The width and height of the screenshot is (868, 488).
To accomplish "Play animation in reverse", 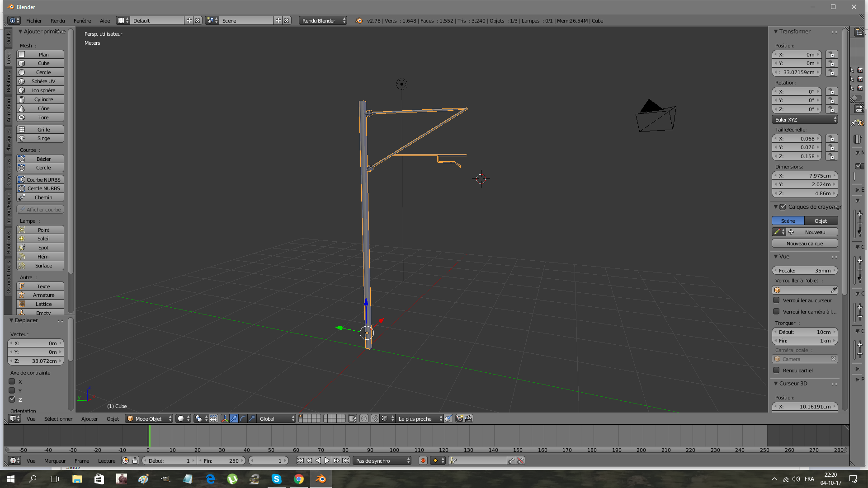I will coord(318,460).
